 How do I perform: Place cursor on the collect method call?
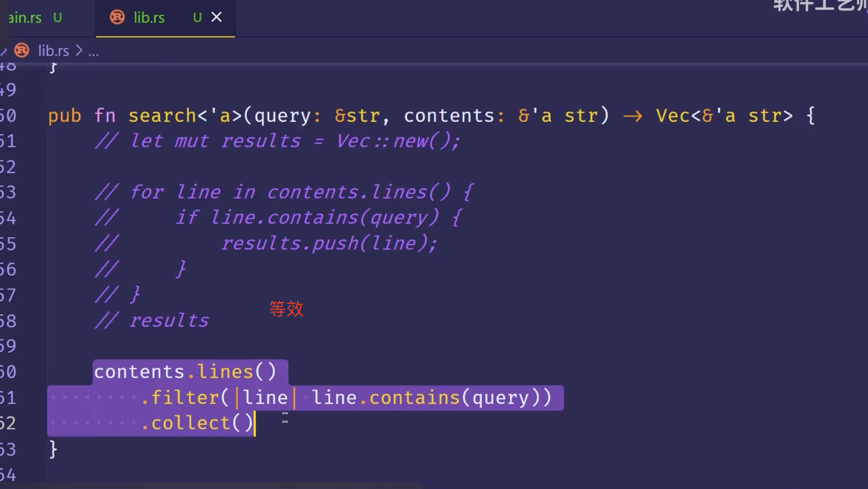(x=190, y=423)
